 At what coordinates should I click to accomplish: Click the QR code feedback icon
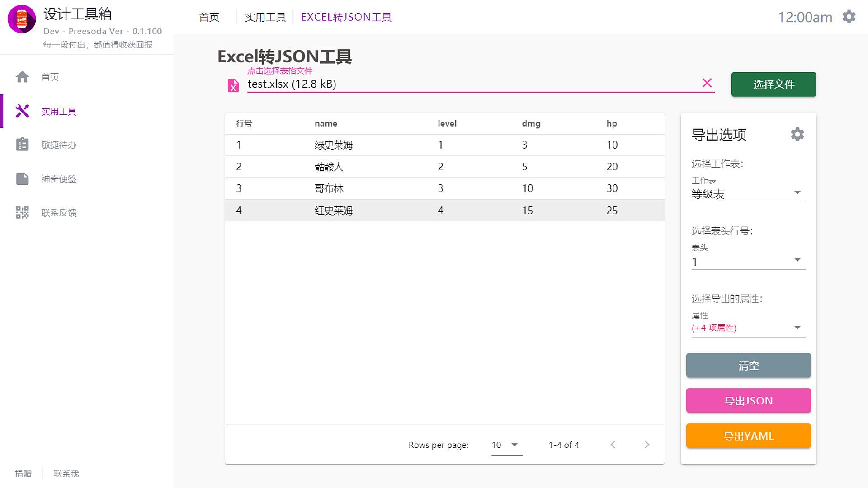22,212
